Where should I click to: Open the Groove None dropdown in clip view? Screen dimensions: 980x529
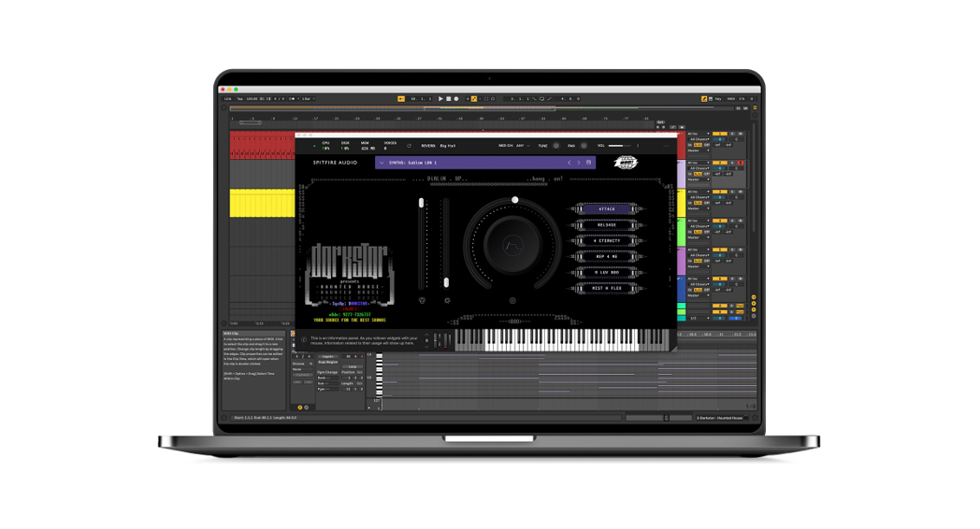coord(302,369)
